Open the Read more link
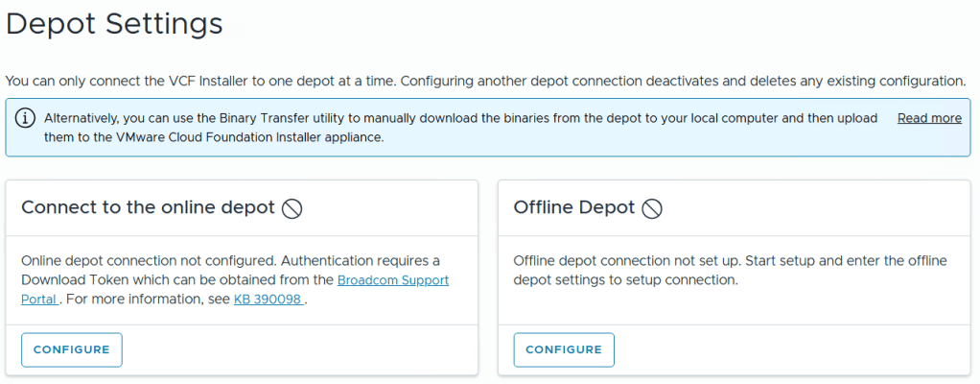The height and width of the screenshot is (384, 980). [928, 118]
